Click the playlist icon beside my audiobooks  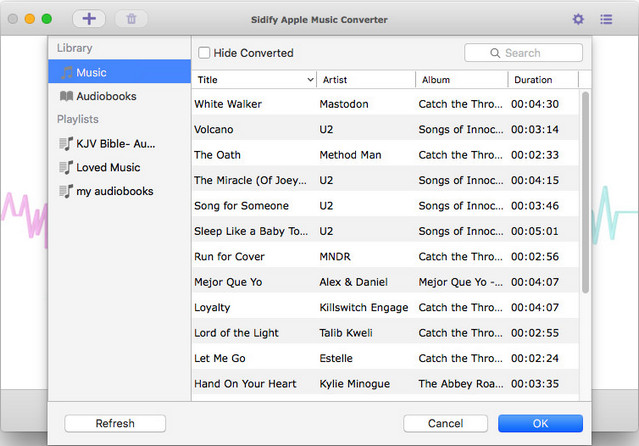(x=66, y=191)
